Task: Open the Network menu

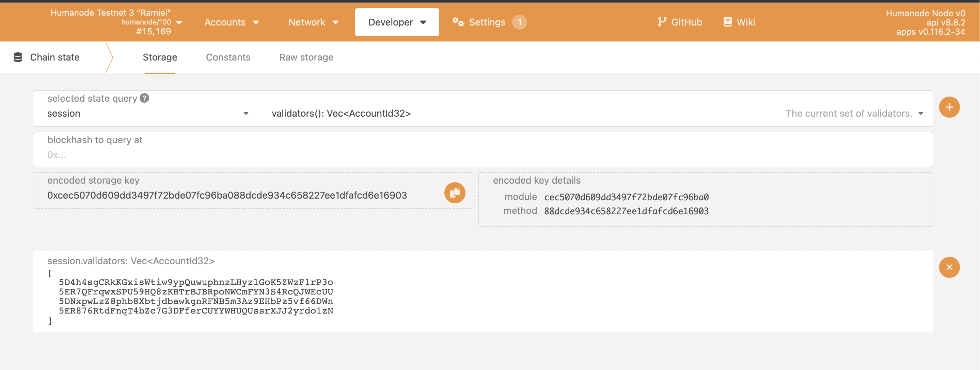Action: pyautogui.click(x=314, y=22)
